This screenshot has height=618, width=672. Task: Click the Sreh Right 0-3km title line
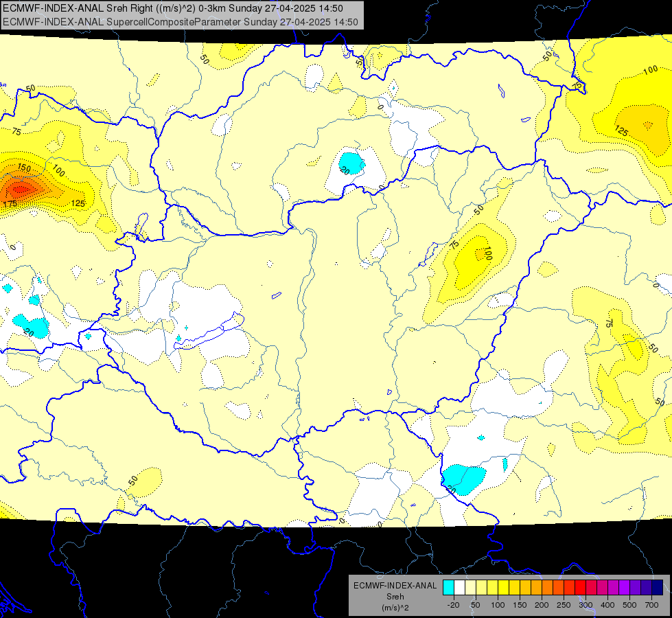tap(173, 8)
